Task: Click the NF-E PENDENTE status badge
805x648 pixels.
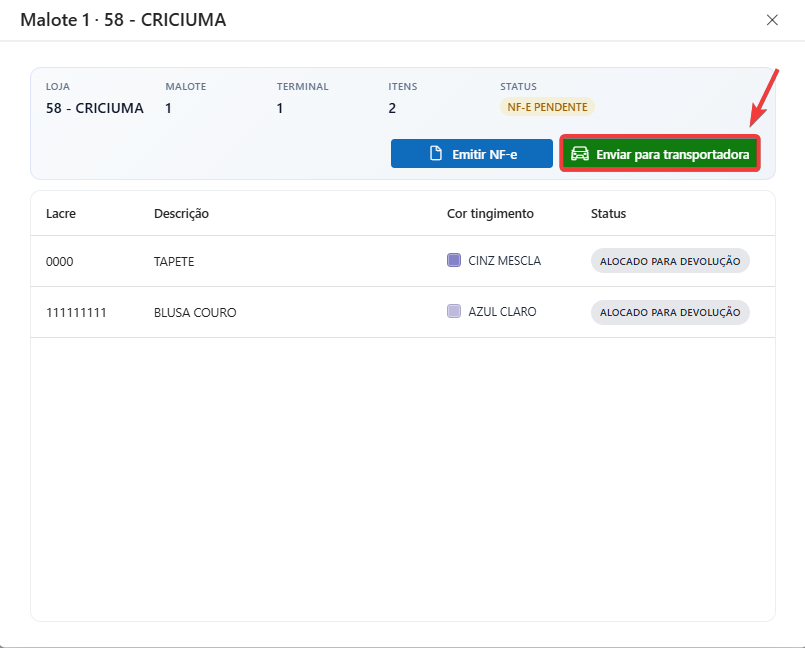Action: (547, 107)
